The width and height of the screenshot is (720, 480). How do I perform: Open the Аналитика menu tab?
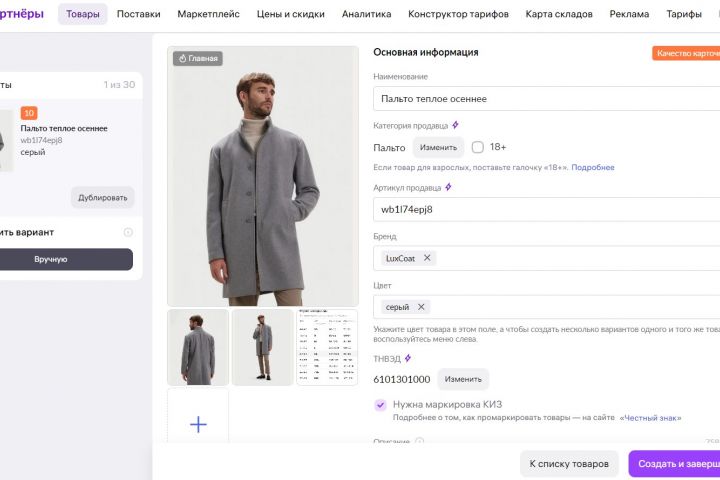[366, 14]
